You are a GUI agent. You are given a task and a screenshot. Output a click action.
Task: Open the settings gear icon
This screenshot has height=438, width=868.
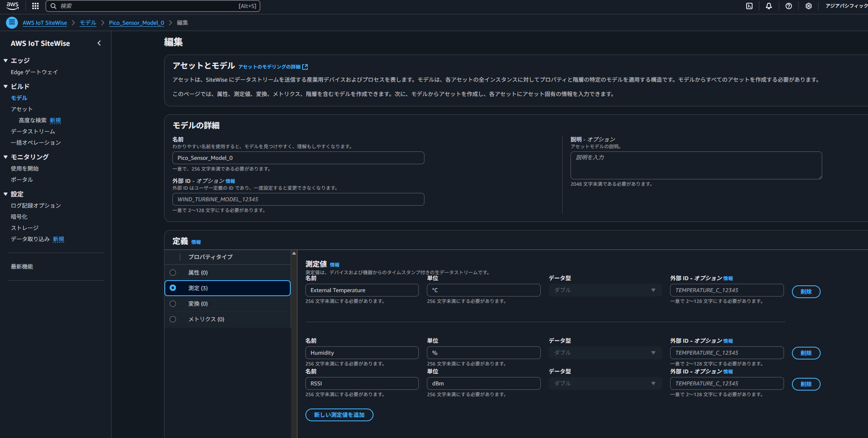[x=809, y=6]
